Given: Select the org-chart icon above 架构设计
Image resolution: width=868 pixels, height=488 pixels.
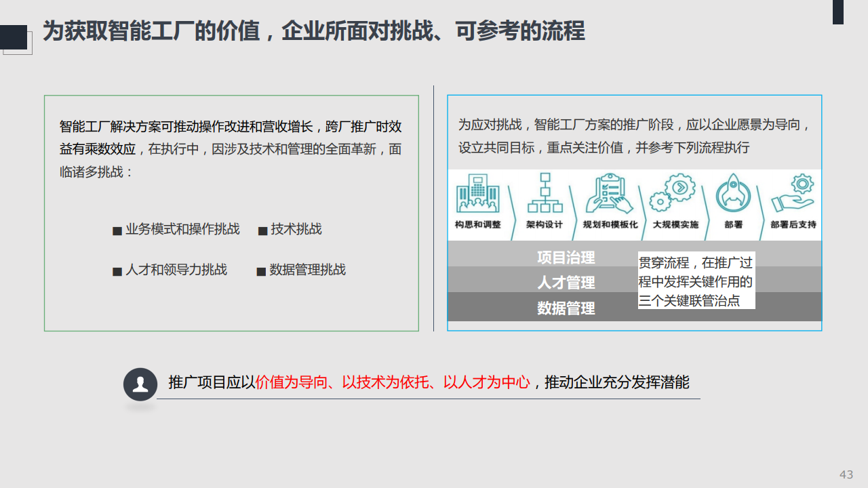Looking at the screenshot, I should 544,193.
